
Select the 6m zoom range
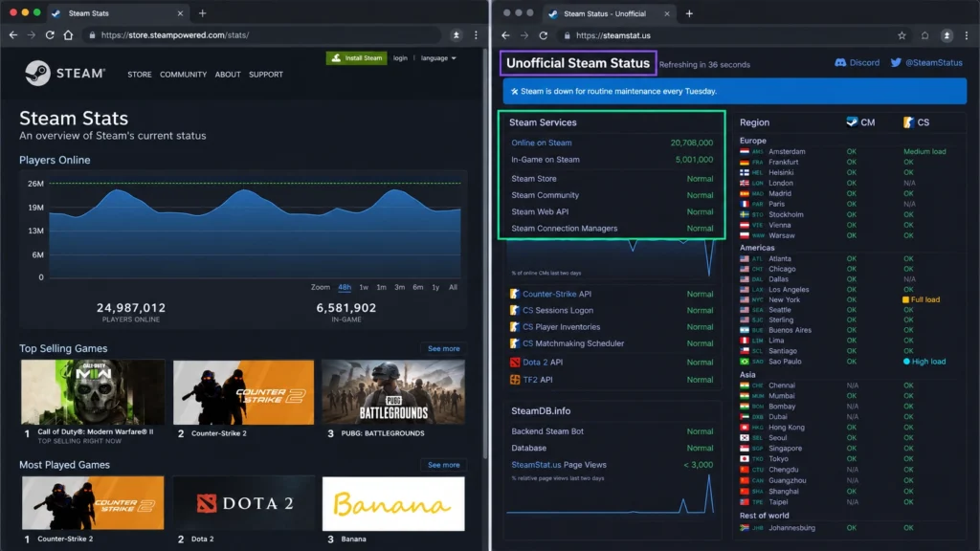click(x=418, y=287)
